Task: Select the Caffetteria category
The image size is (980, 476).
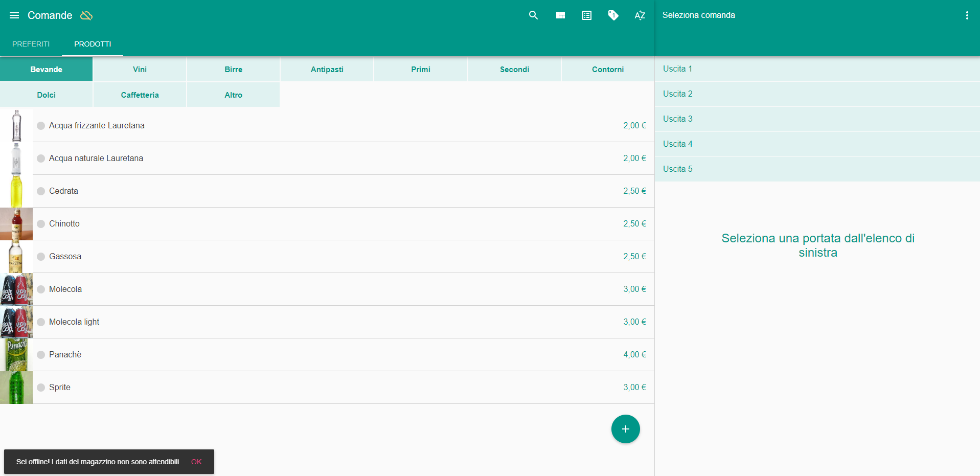Action: coord(140,95)
